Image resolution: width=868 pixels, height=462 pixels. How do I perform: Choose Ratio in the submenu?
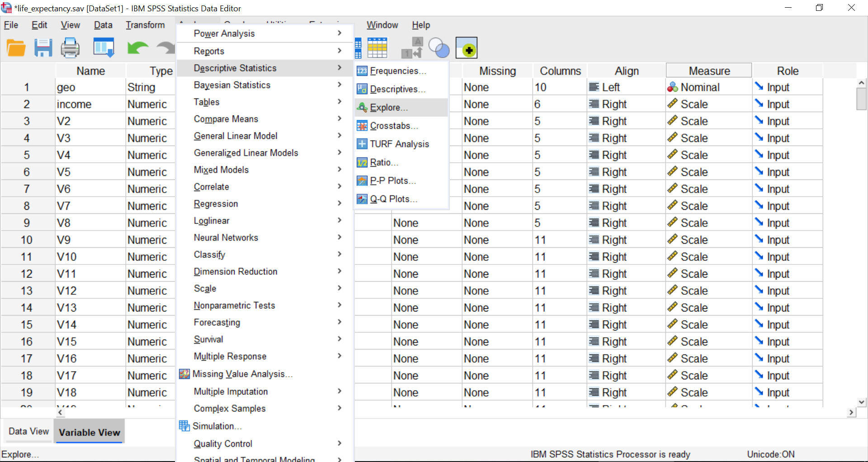tap(401, 162)
